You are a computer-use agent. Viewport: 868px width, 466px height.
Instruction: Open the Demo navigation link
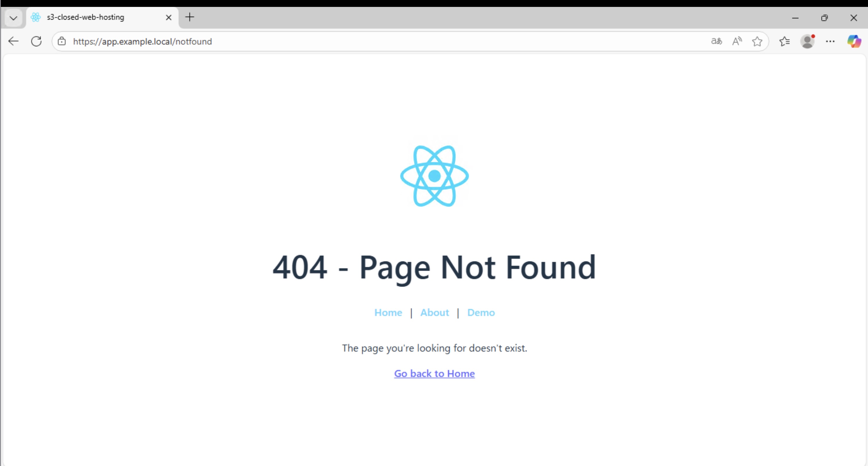click(481, 313)
